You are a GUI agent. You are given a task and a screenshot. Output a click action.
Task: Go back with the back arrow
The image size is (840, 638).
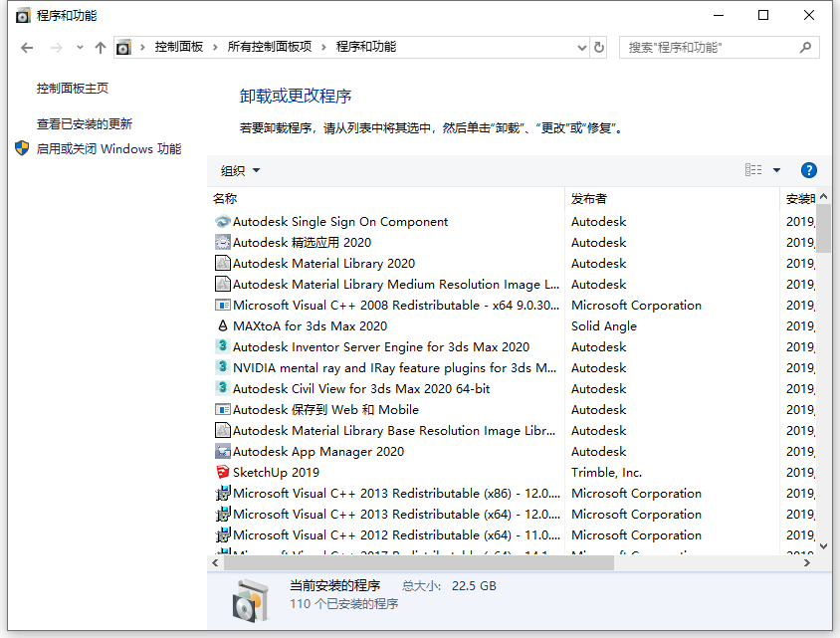click(27, 48)
